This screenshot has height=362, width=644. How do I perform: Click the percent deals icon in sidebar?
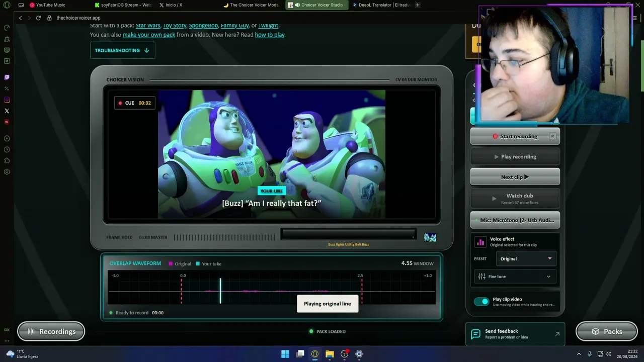click(x=7, y=88)
